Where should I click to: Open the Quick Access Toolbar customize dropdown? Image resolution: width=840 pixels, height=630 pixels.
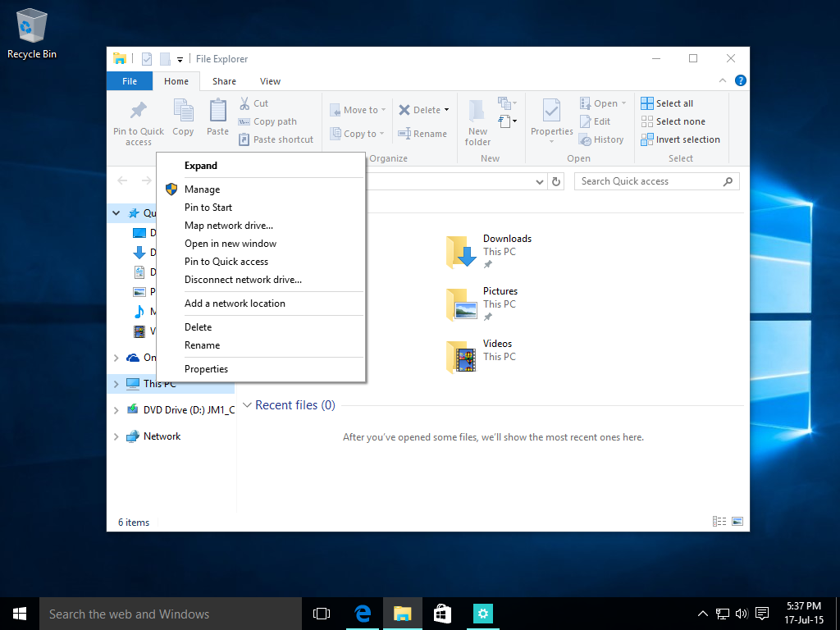pyautogui.click(x=180, y=59)
